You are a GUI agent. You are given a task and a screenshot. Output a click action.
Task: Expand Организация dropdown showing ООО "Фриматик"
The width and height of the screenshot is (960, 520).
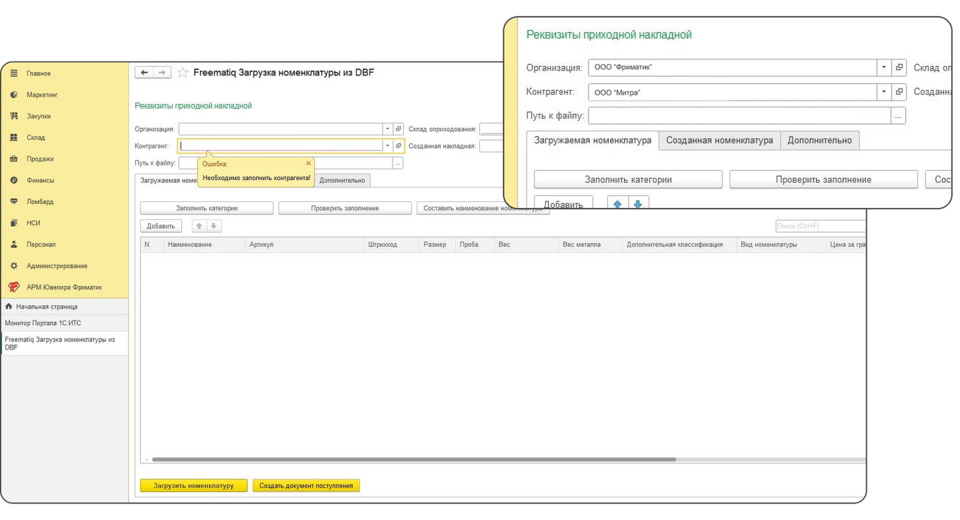[x=884, y=68]
